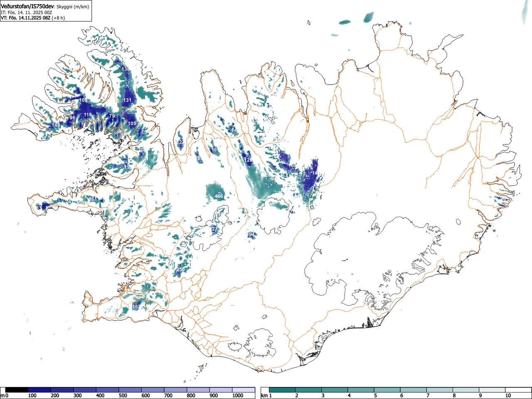
Task: Click the 148 visibility value on map
Action: (x=56, y=125)
